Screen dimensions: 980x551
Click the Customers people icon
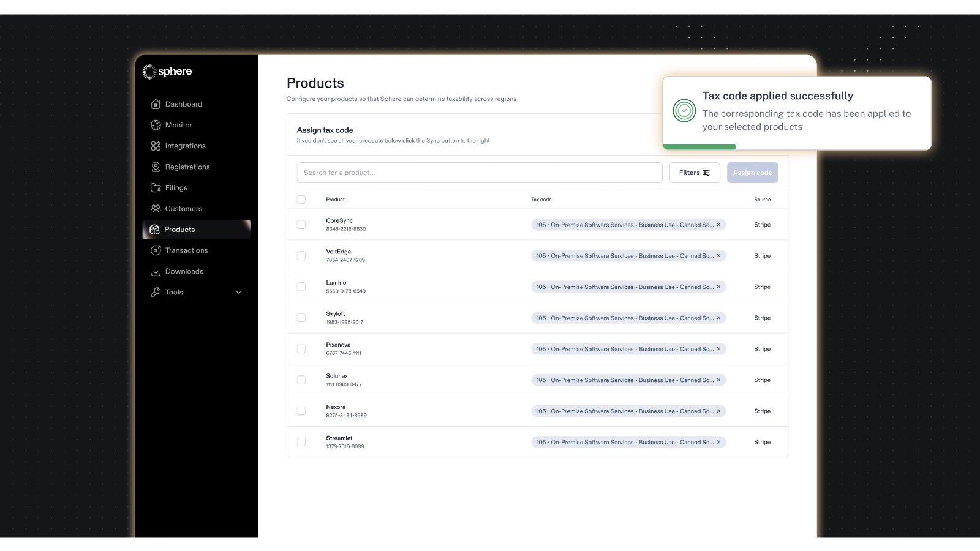(x=156, y=209)
